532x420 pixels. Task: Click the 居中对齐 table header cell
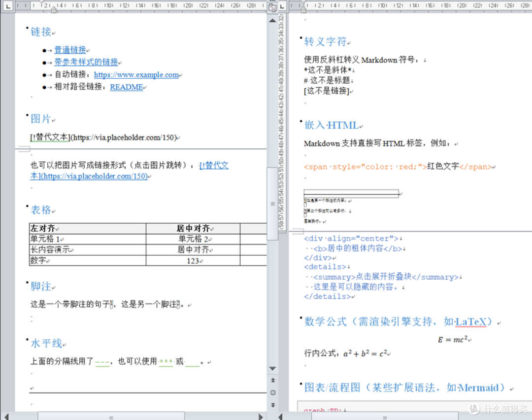coord(193,229)
